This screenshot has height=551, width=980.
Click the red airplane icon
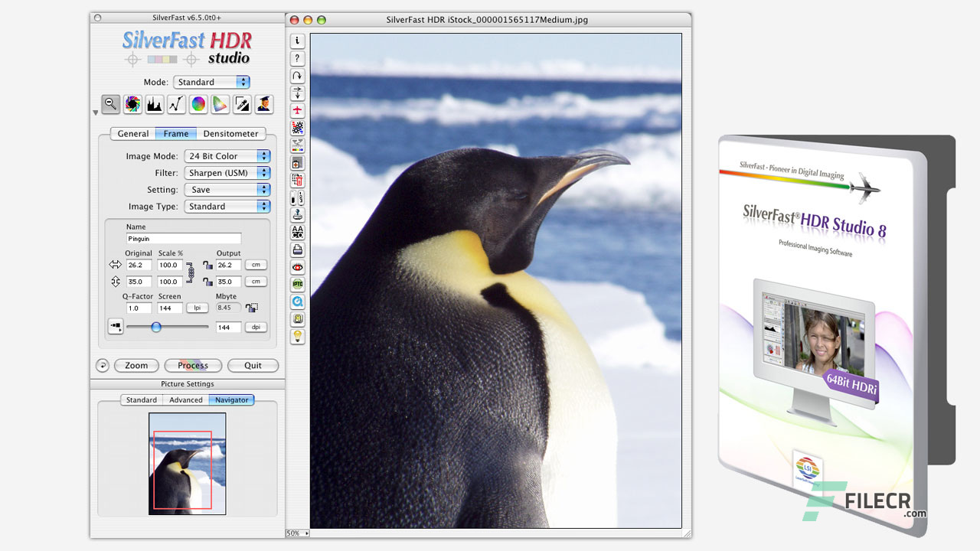coord(298,111)
